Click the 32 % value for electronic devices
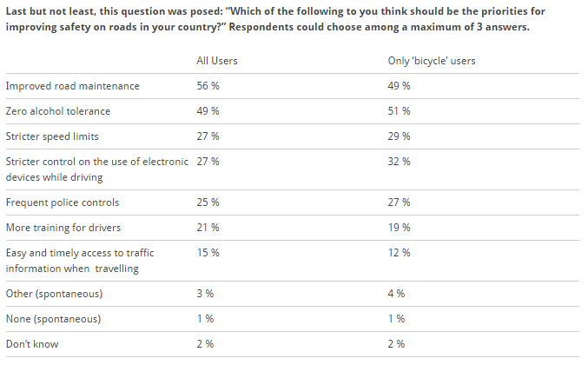 pos(399,162)
